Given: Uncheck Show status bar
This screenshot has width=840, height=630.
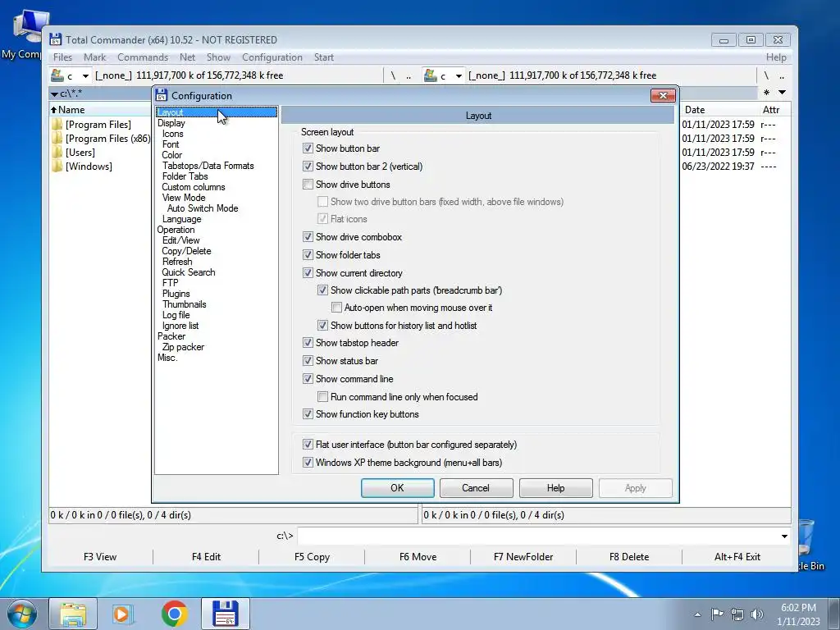Looking at the screenshot, I should pyautogui.click(x=308, y=361).
